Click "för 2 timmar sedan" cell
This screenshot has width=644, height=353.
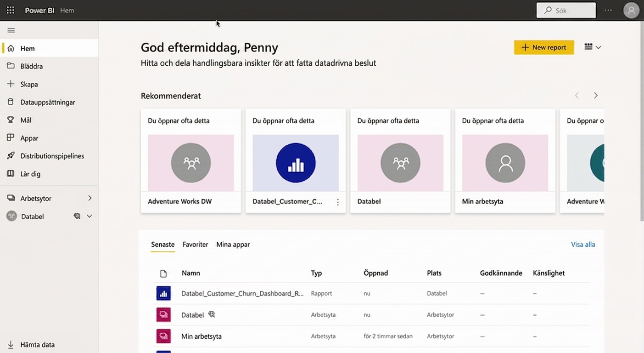pyautogui.click(x=388, y=336)
